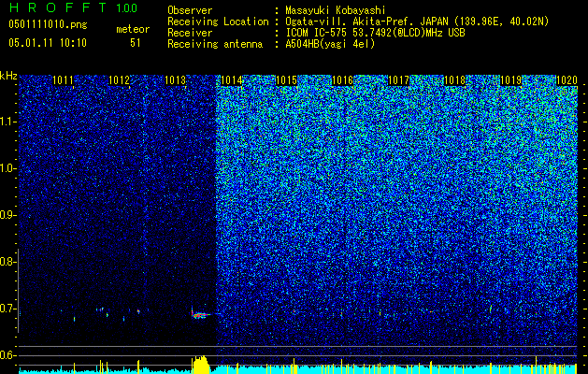Click the 1017 time marker

click(398, 80)
